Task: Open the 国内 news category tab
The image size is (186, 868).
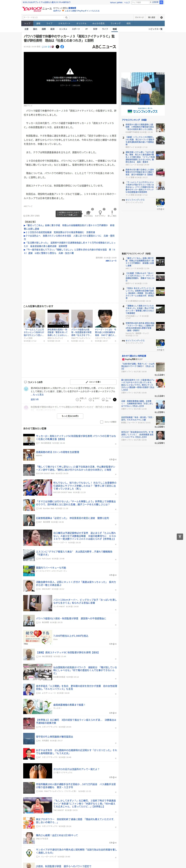Action: coord(35,29)
